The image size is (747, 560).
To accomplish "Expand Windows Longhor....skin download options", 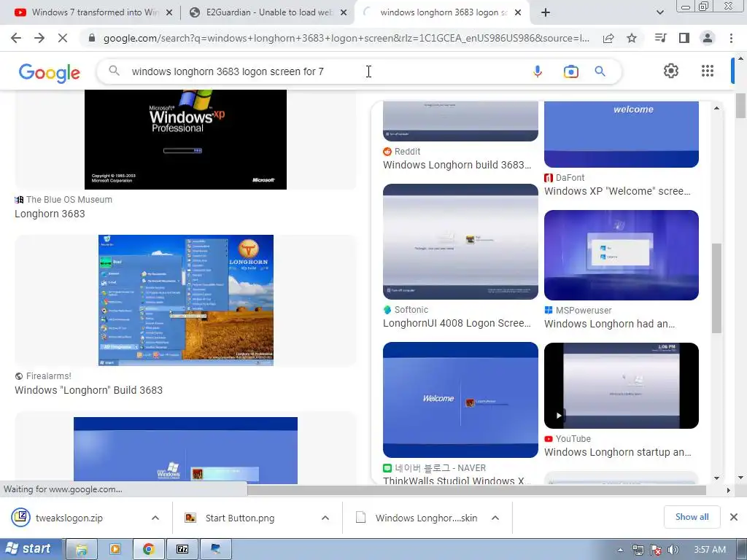I will tap(495, 518).
